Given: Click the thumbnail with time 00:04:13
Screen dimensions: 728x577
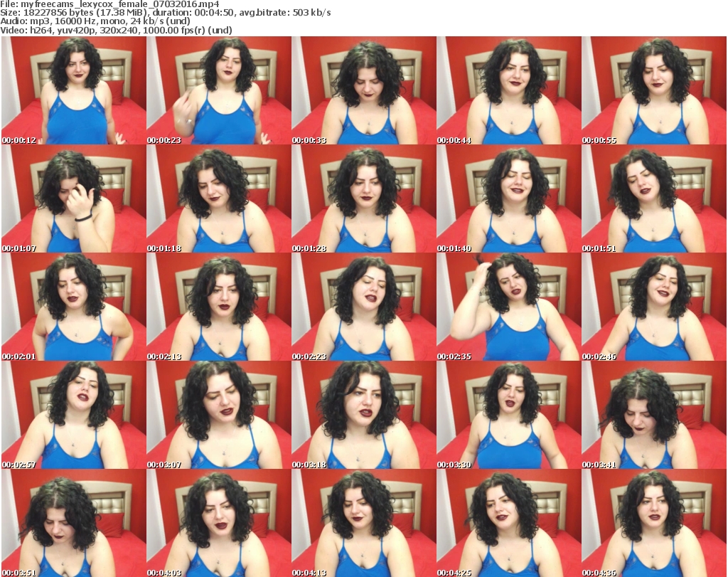Looking at the screenshot, I should pos(364,523).
